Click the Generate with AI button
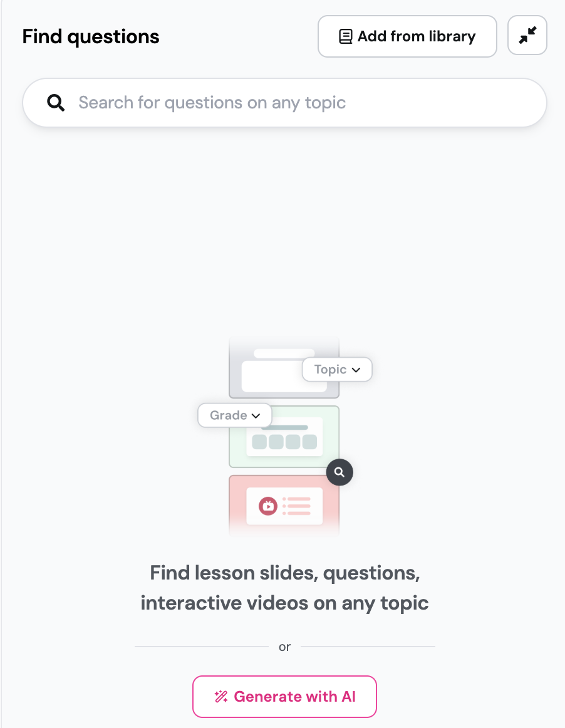 (284, 697)
